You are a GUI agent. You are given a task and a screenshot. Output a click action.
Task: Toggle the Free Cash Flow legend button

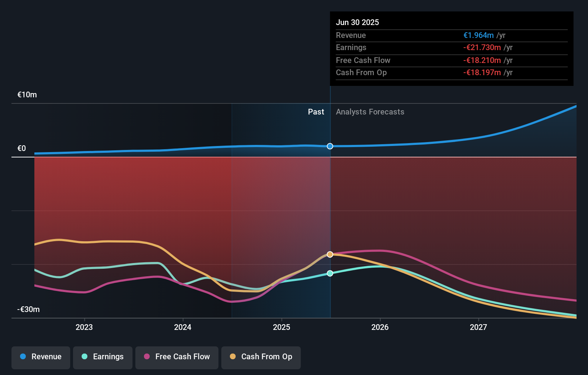[x=177, y=357]
